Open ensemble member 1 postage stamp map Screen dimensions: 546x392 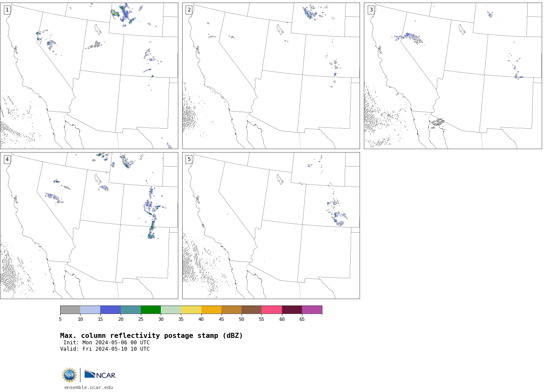pos(89,76)
